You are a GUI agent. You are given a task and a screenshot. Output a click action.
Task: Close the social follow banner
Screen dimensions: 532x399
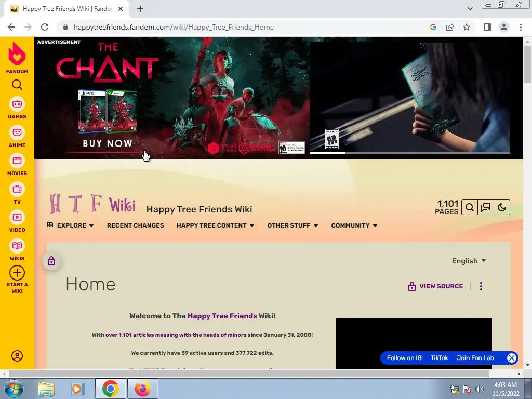point(511,358)
